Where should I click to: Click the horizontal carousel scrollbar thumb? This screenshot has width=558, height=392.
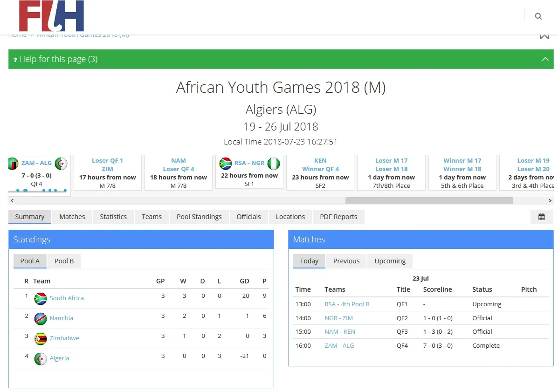click(x=429, y=200)
